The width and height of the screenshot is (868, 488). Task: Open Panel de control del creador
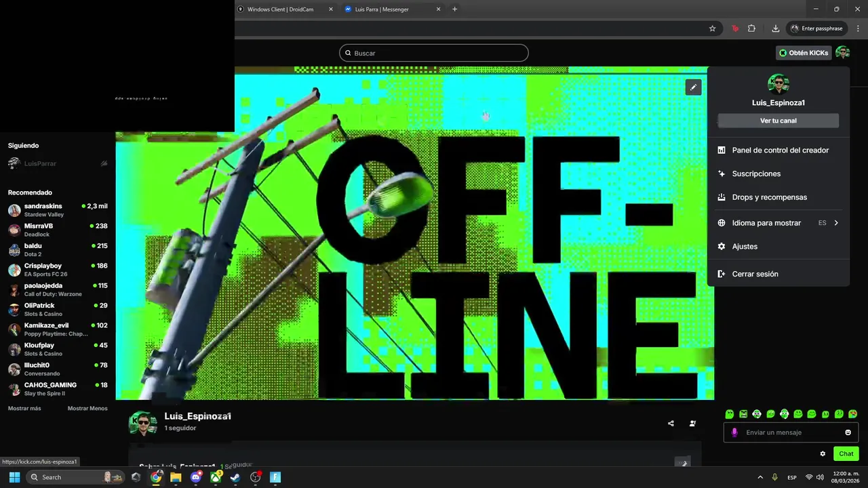click(778, 150)
